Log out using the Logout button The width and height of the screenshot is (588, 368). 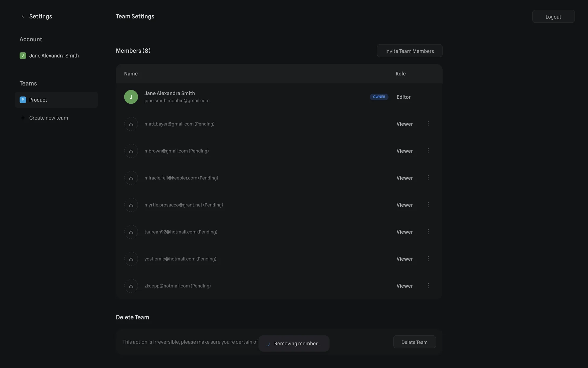pyautogui.click(x=553, y=17)
